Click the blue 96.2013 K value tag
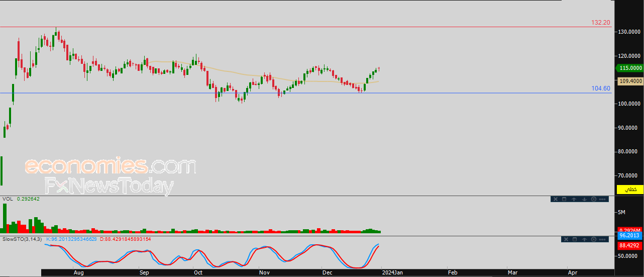 pos(629,235)
